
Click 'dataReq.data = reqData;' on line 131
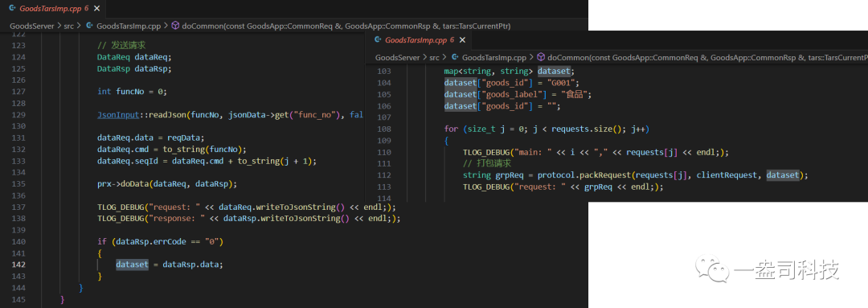(150, 138)
